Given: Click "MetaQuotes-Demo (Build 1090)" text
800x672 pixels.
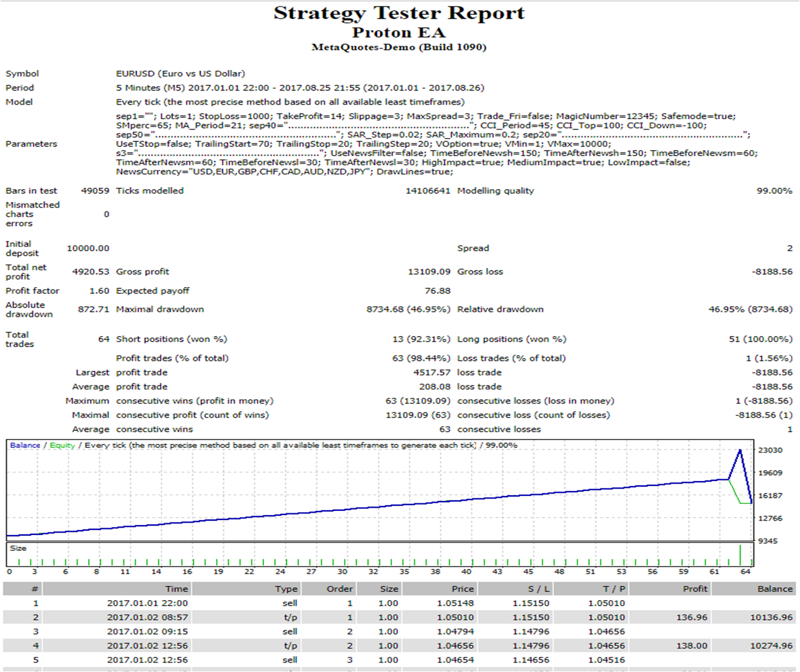Looking at the screenshot, I should [x=399, y=47].
